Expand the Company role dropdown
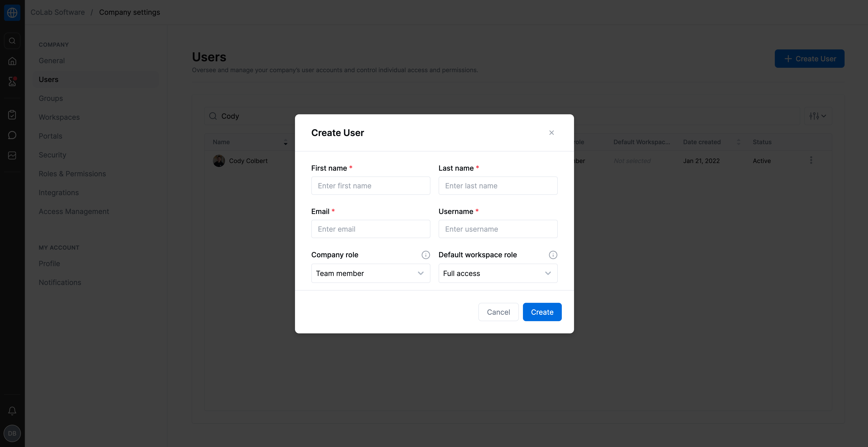Viewport: 868px width, 447px height. (x=371, y=273)
